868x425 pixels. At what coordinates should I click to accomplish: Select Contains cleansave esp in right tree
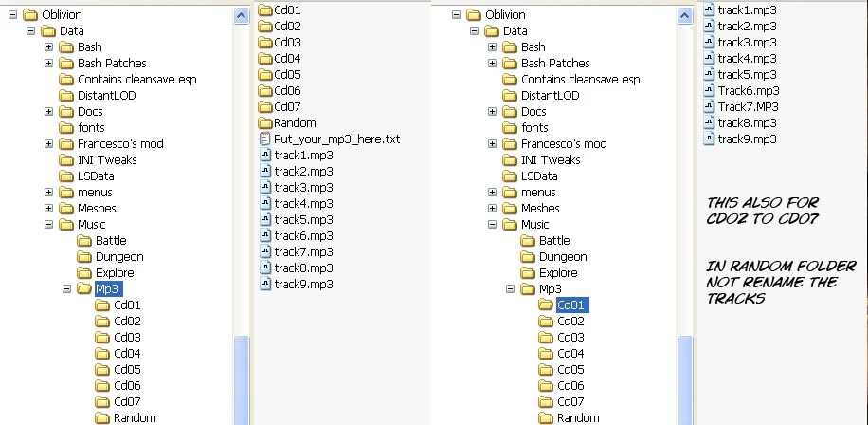(x=581, y=80)
